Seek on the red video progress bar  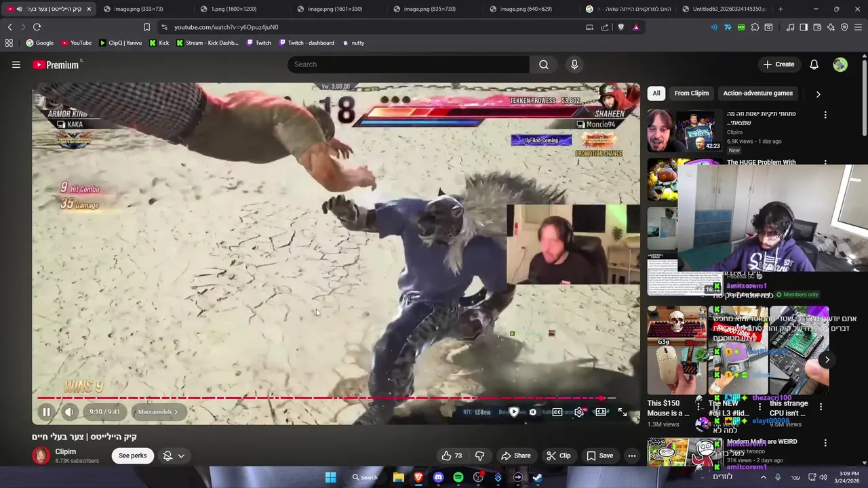[x=325, y=399]
